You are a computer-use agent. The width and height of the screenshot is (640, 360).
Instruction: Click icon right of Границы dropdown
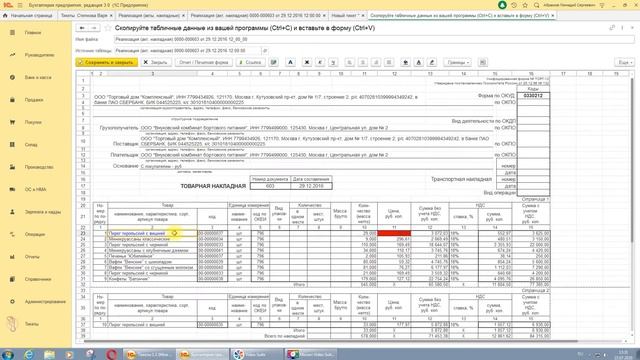482,62
